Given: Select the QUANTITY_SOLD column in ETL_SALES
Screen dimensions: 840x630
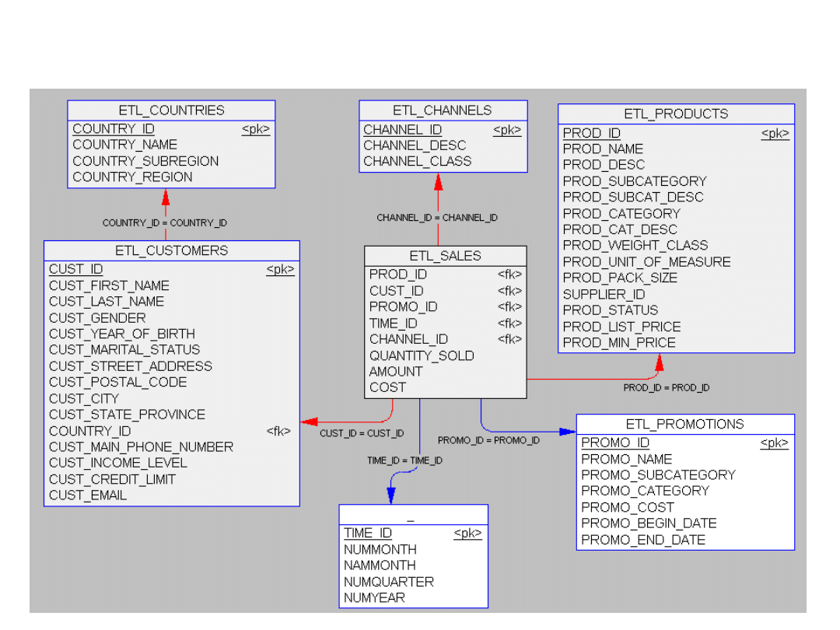Looking at the screenshot, I should [x=422, y=355].
